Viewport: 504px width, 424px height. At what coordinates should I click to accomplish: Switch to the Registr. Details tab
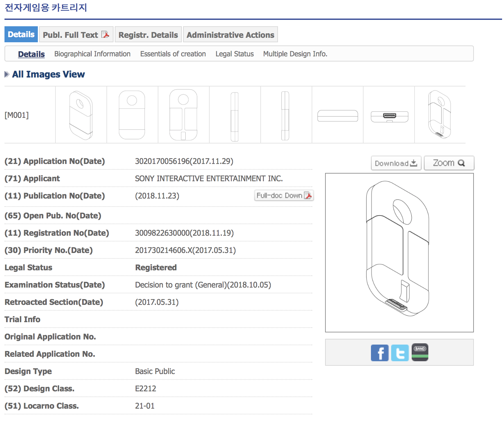[148, 35]
